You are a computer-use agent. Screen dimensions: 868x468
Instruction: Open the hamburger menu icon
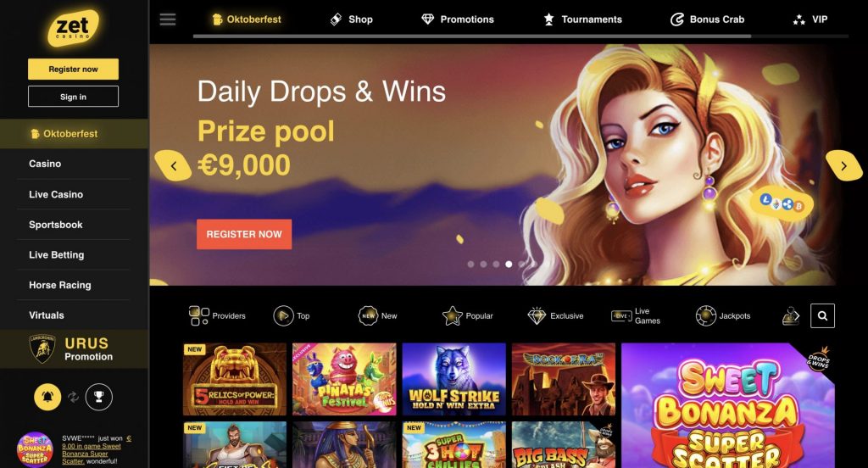(x=168, y=19)
